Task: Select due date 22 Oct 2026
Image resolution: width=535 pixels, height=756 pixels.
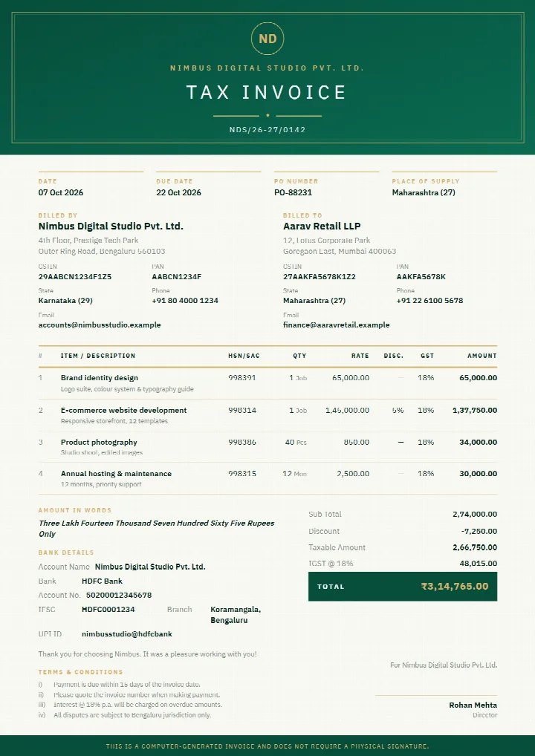Action: pyautogui.click(x=178, y=192)
